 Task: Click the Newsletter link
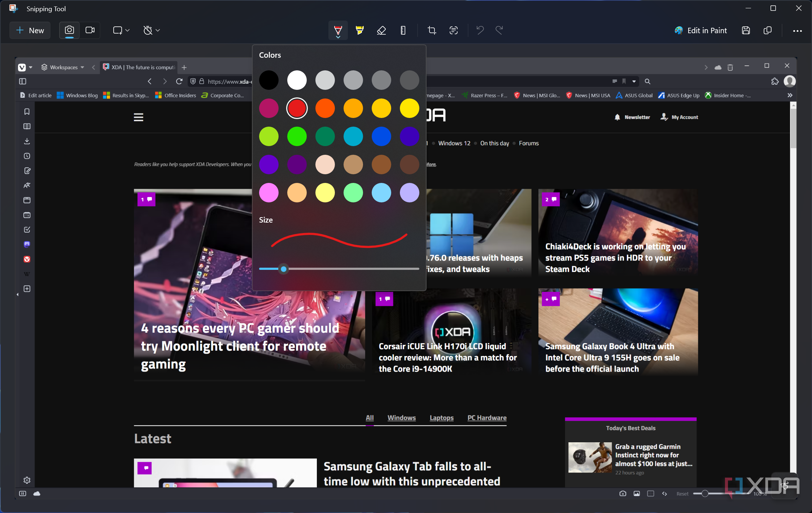coord(632,117)
